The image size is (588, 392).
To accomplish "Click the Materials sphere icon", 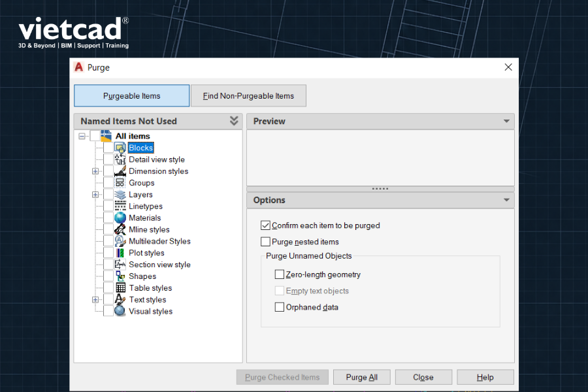I will (x=120, y=218).
